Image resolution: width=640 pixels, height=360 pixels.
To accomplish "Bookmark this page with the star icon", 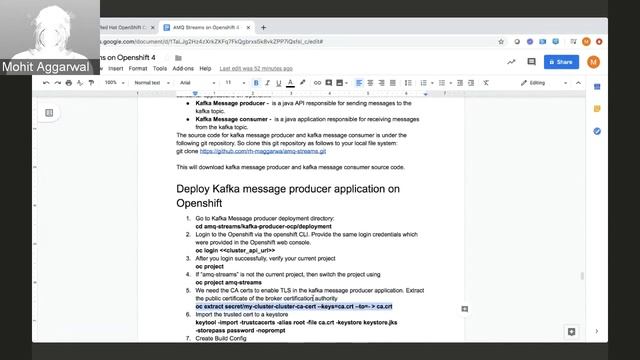I will [x=501, y=42].
